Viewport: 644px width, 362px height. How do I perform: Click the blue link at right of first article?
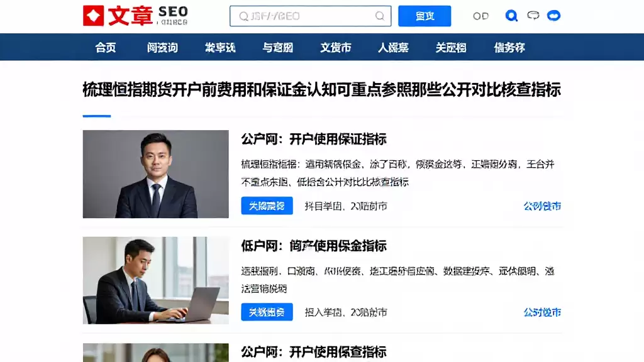click(542, 206)
